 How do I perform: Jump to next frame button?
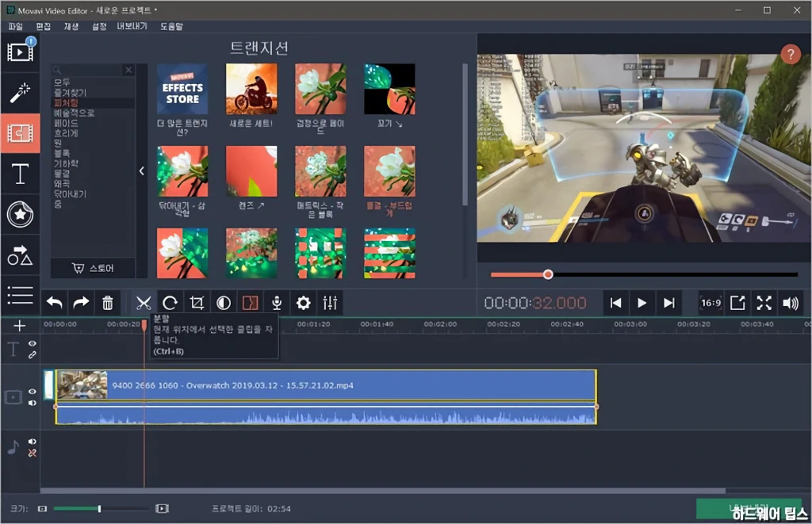pyautogui.click(x=669, y=303)
